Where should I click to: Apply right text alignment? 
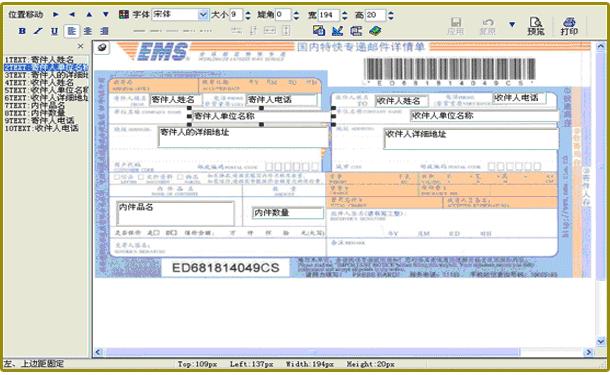coord(104,31)
